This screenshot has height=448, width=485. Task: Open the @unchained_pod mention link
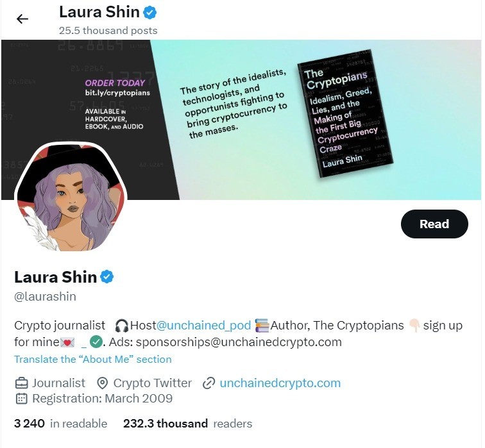pyautogui.click(x=203, y=326)
